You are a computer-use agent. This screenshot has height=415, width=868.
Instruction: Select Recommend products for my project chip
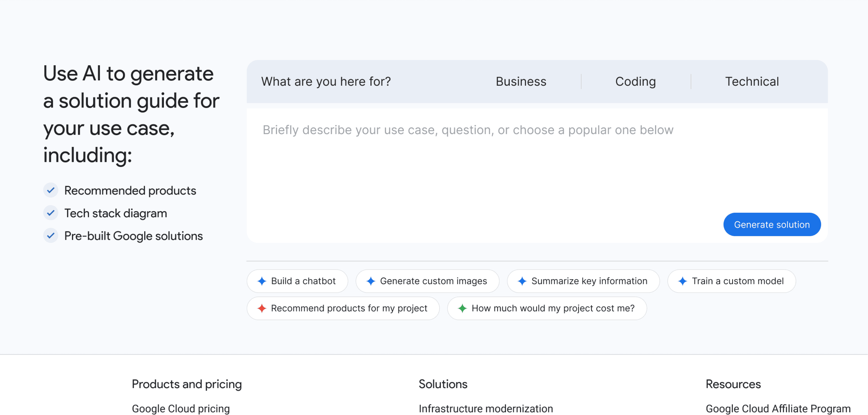pyautogui.click(x=349, y=308)
